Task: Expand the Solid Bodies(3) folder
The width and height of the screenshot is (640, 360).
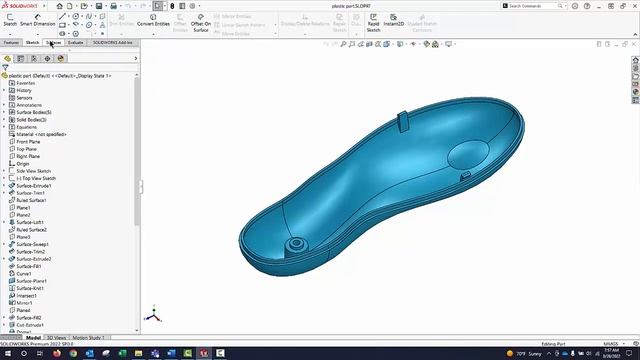Action: pos(4,120)
